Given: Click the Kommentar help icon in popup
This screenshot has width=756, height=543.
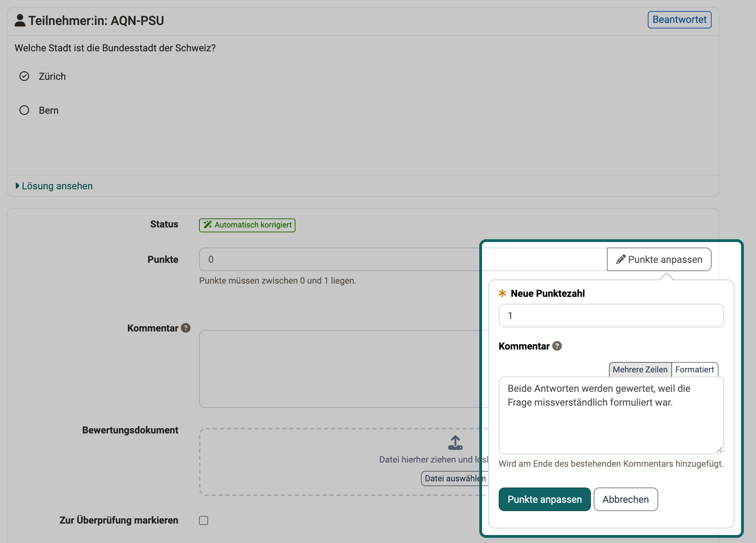Looking at the screenshot, I should pos(557,346).
